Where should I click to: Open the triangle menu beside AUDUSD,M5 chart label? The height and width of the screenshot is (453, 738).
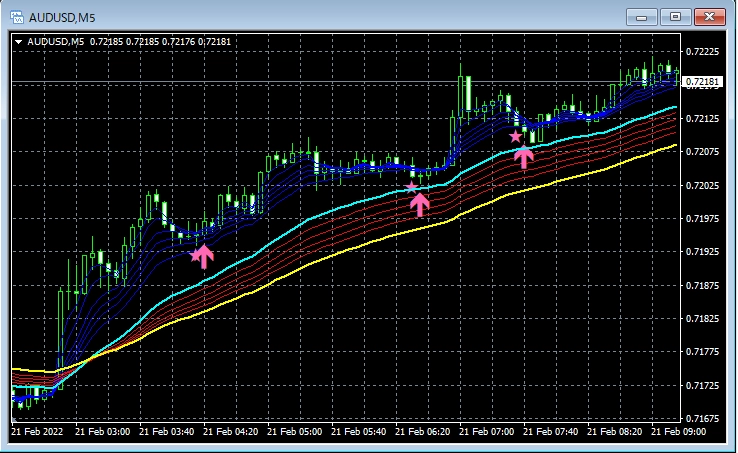pos(19,41)
